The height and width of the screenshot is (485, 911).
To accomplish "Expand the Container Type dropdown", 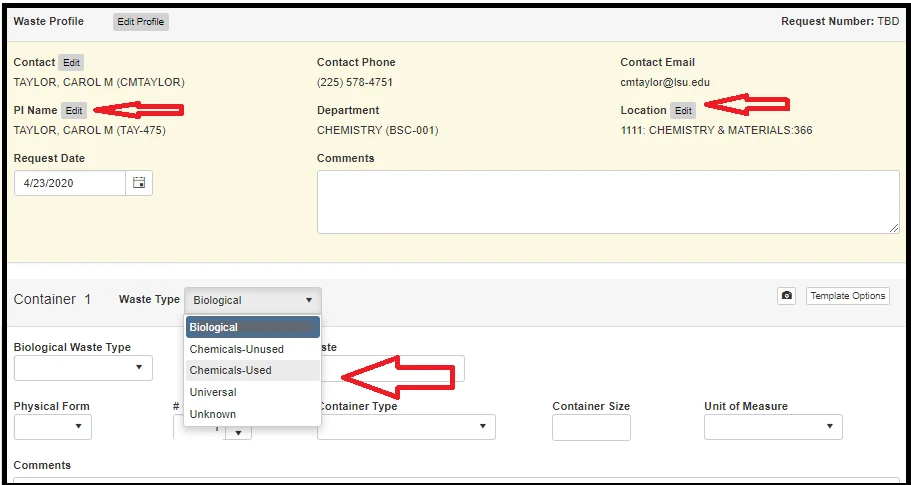I will pos(406,427).
